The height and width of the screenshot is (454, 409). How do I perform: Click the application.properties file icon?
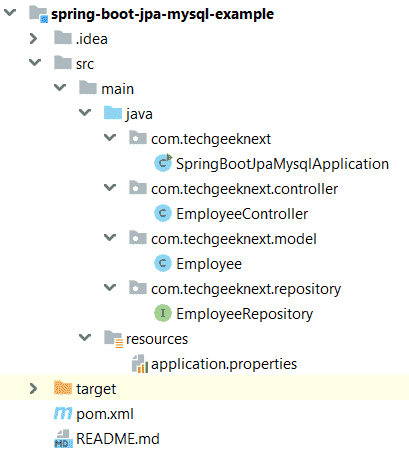[x=140, y=364]
